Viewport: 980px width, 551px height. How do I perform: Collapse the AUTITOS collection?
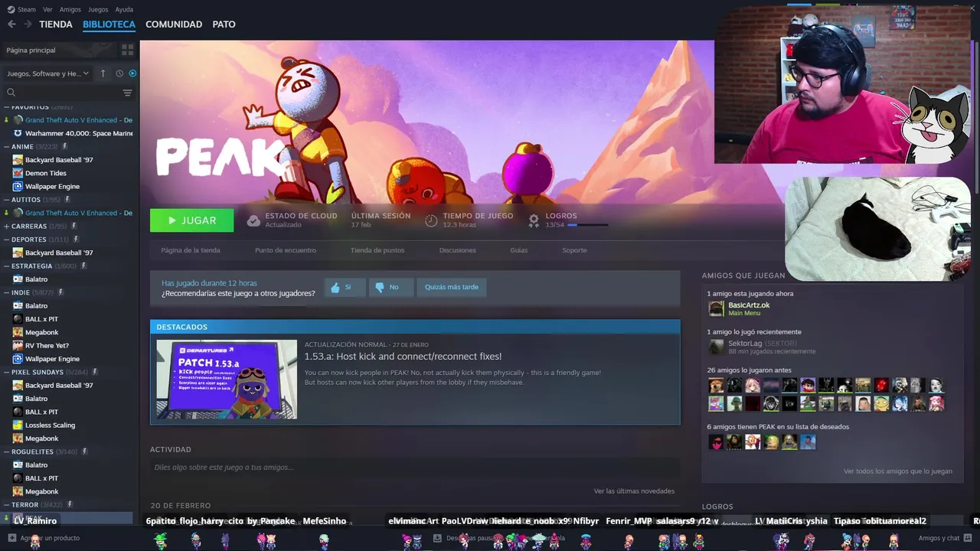click(6, 199)
